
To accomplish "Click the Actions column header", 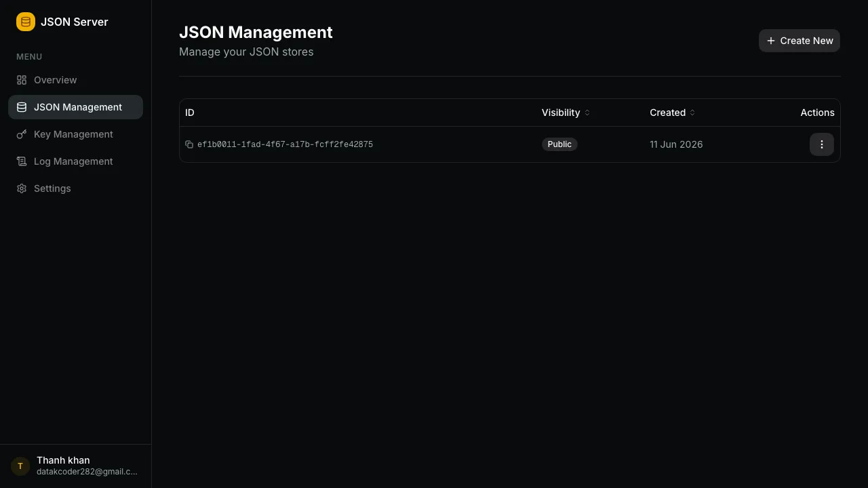I will pos(817,113).
